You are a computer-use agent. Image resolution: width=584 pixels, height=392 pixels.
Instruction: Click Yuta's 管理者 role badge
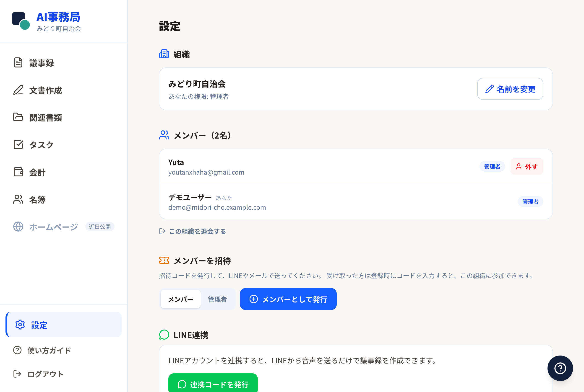(x=492, y=167)
